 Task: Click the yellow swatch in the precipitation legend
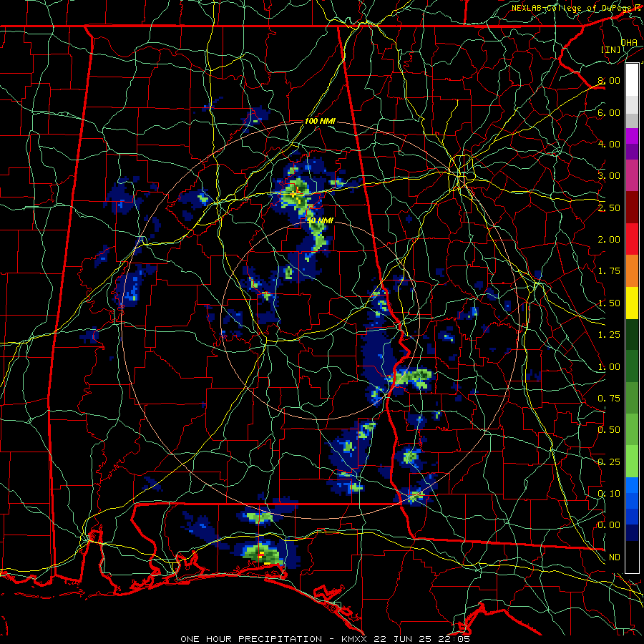[x=632, y=303]
